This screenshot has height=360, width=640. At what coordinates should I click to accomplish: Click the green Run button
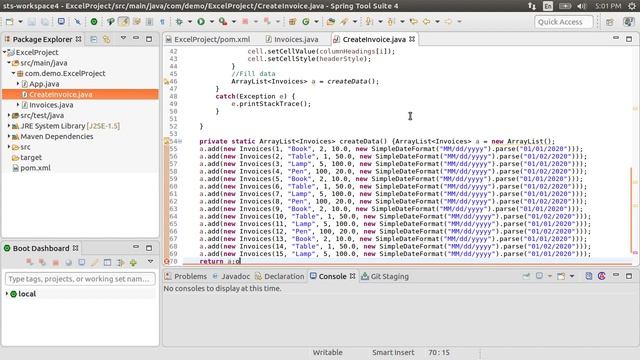(x=201, y=22)
